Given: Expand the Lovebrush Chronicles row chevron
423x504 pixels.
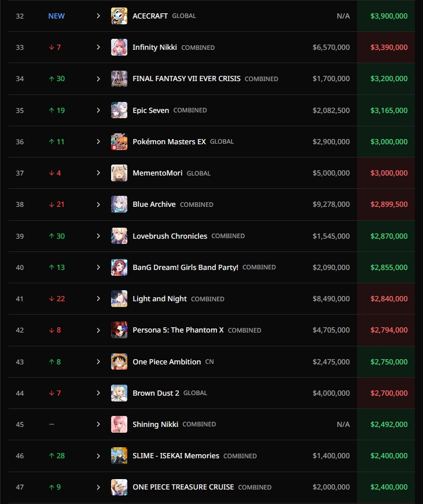Looking at the screenshot, I should (x=98, y=236).
